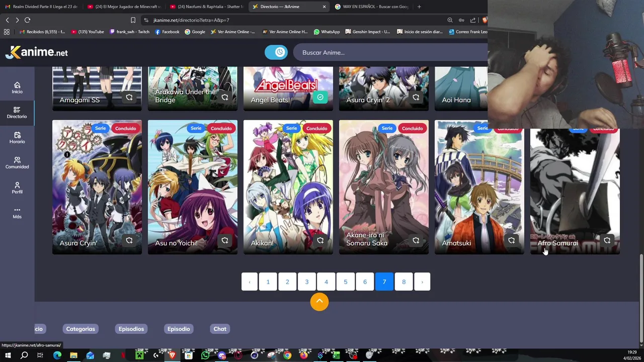Click the bookmark icon in address bar
This screenshot has height=362, width=644.
coord(133,20)
